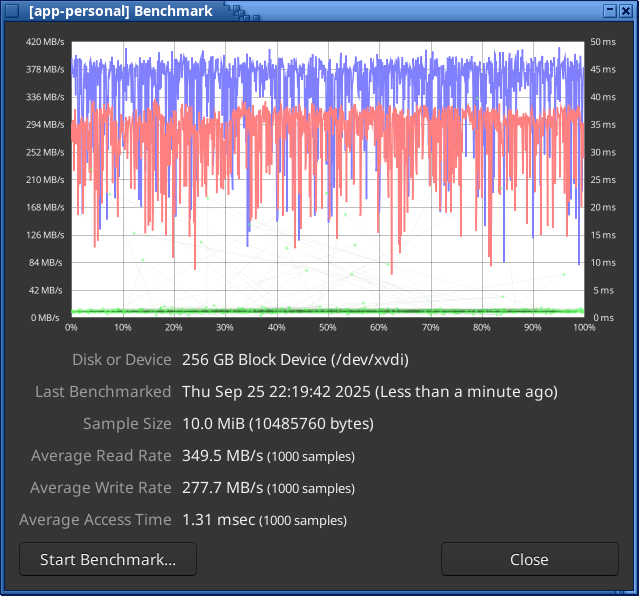Click the Average Access Time label
Viewport: 639px width, 596px height.
pyautogui.click(x=95, y=520)
